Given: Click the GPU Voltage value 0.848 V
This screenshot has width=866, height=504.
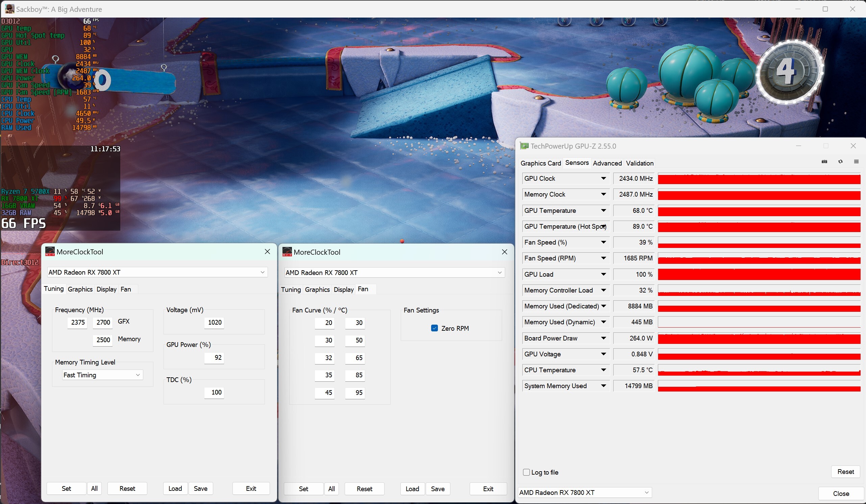Looking at the screenshot, I should tap(634, 354).
